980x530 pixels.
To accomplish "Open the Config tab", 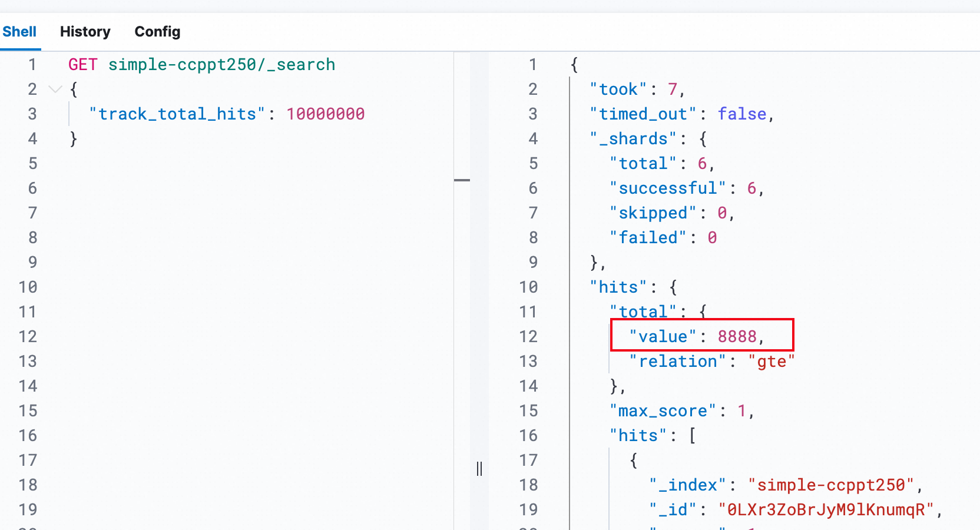I will click(x=157, y=32).
